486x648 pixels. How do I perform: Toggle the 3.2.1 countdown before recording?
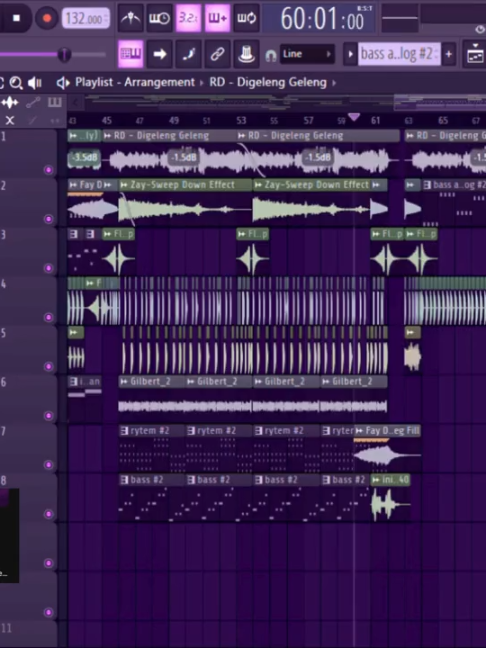(x=188, y=18)
